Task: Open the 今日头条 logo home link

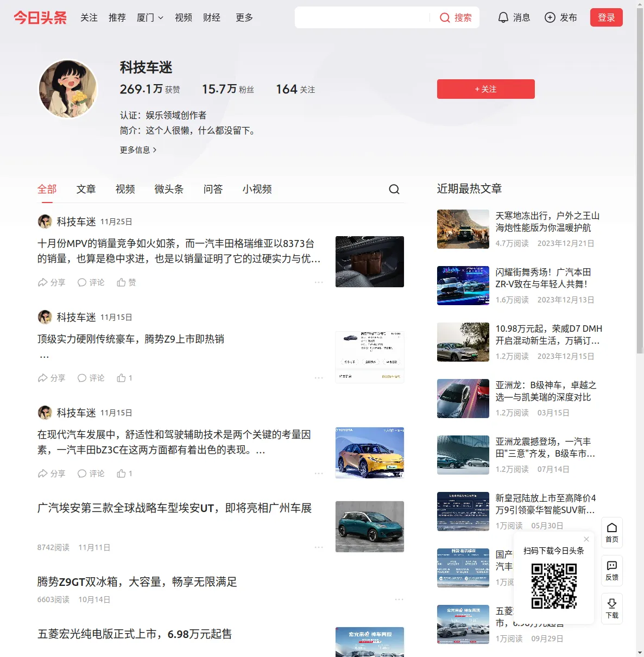Action: [40, 17]
